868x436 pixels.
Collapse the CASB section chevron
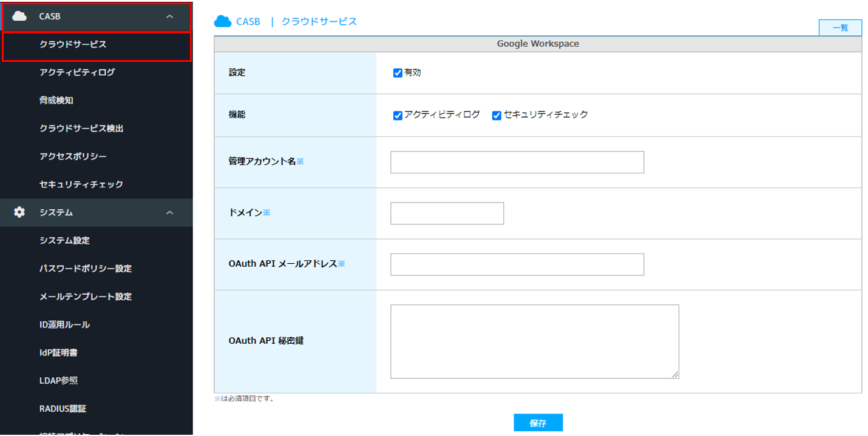click(x=170, y=16)
